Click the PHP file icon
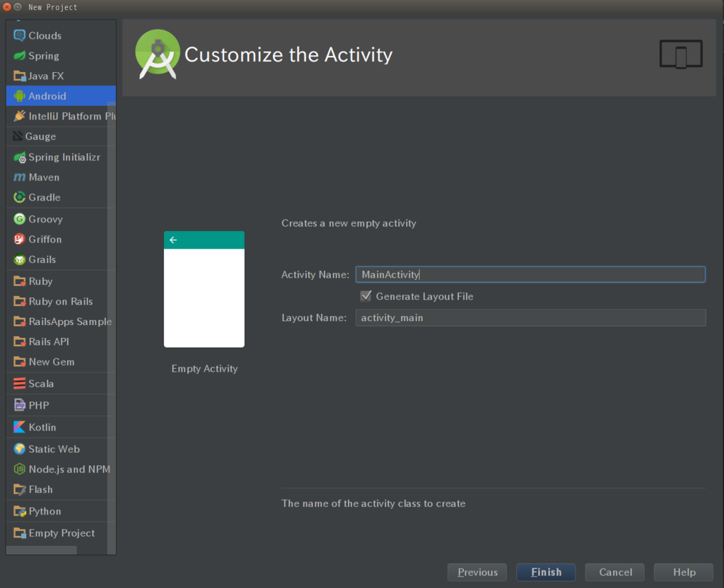 pyautogui.click(x=19, y=405)
